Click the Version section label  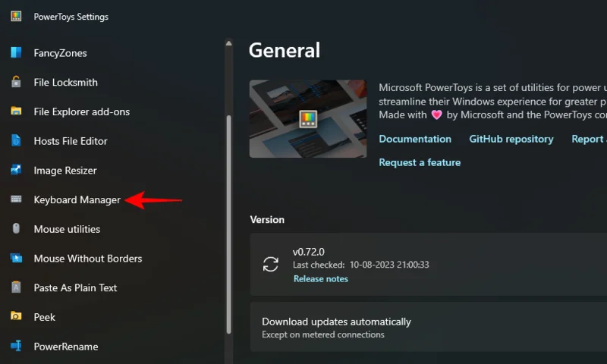(x=267, y=220)
